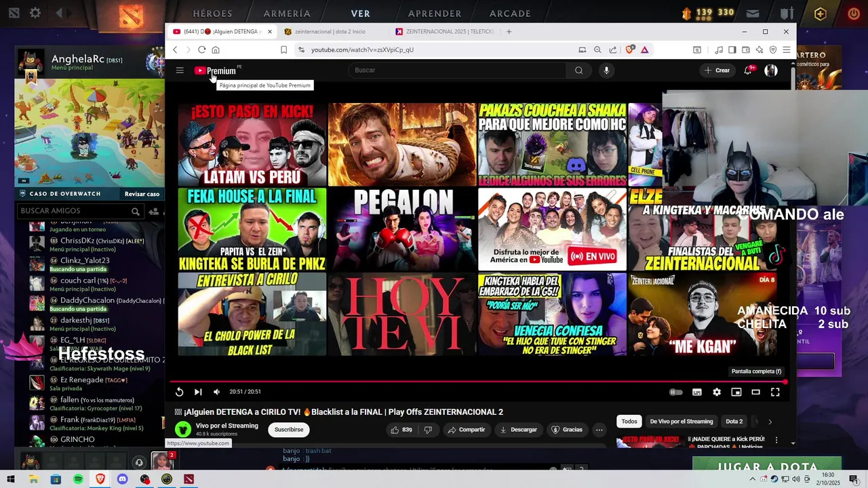
Task: Switch the player to miniplayer mode
Action: (736, 392)
